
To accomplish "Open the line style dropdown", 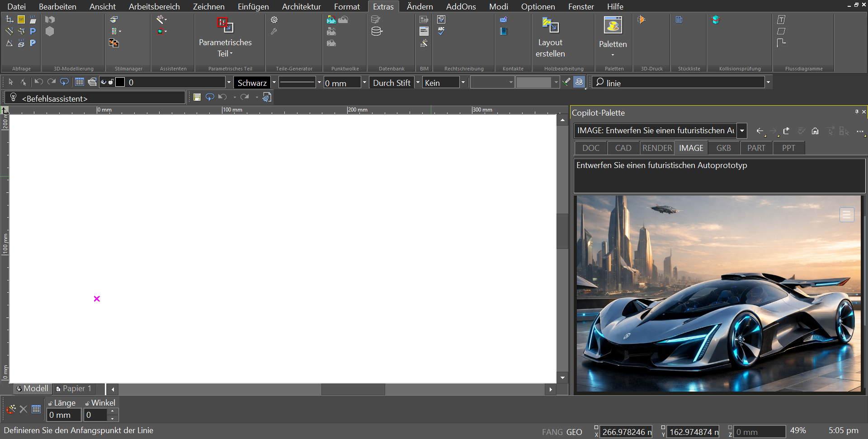I will [x=319, y=82].
